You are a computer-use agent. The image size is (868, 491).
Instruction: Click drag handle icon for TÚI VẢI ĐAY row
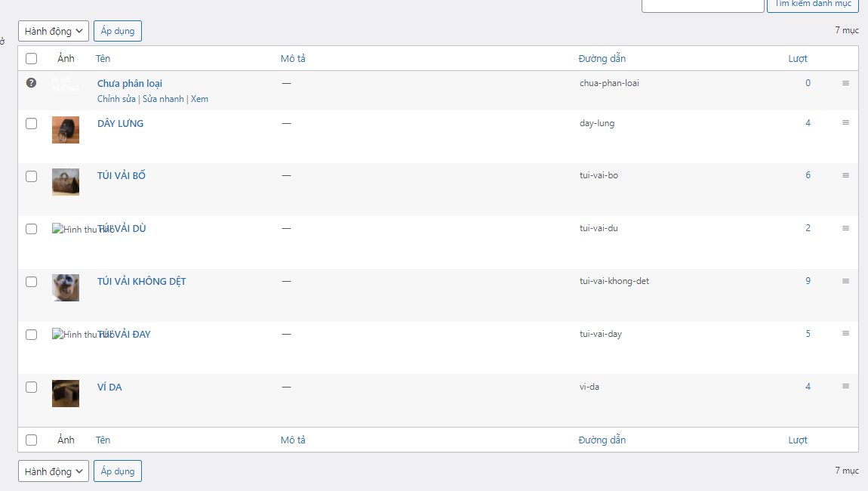(845, 334)
